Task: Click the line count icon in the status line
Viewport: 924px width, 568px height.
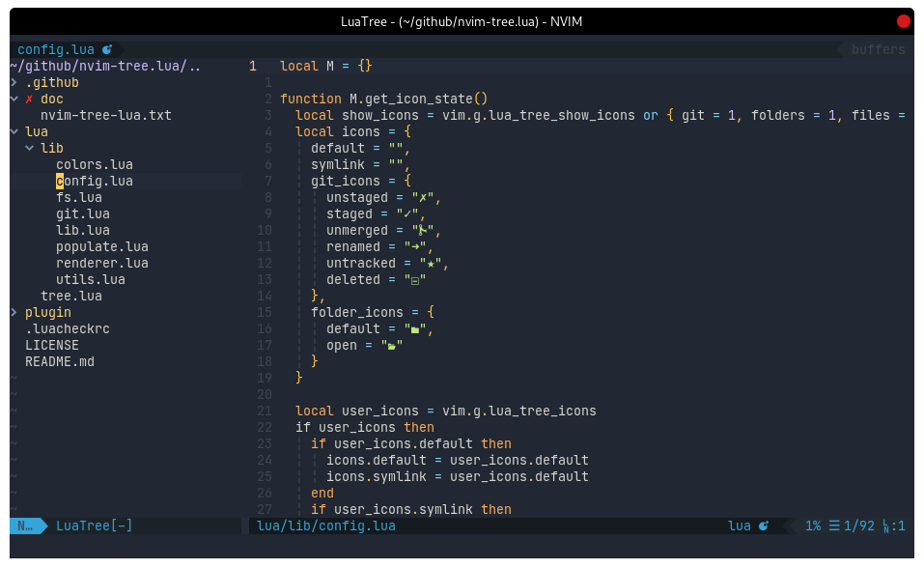Action: click(834, 525)
